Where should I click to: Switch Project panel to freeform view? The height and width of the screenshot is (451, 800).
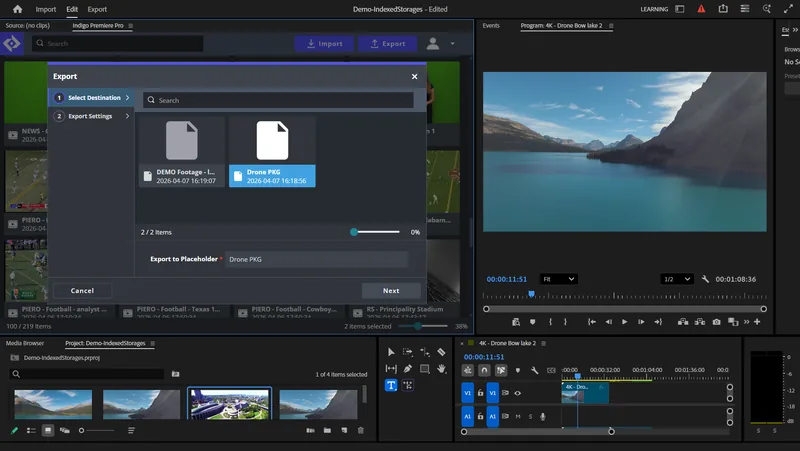(x=65, y=431)
